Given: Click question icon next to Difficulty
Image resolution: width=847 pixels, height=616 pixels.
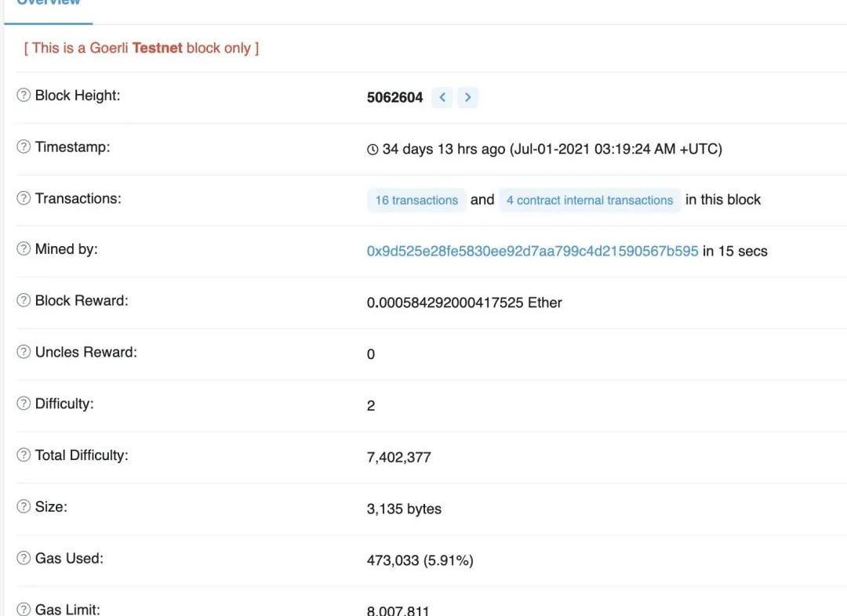Looking at the screenshot, I should click(x=24, y=404).
